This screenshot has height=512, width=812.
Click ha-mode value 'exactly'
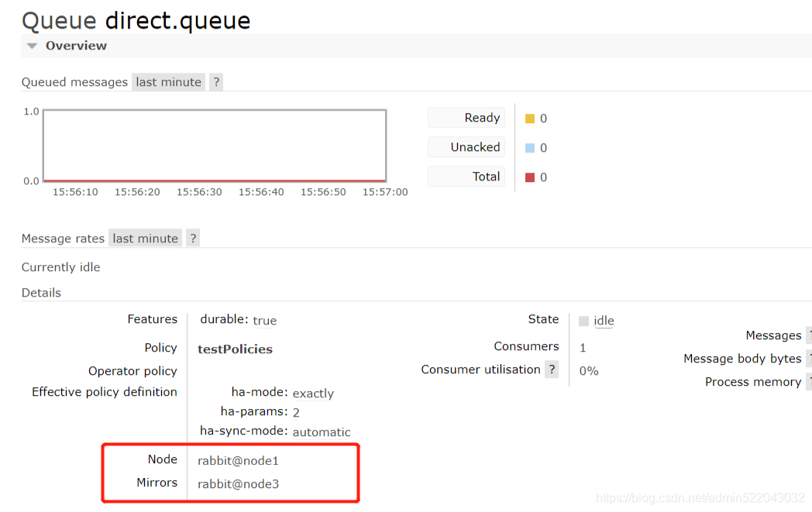313,393
